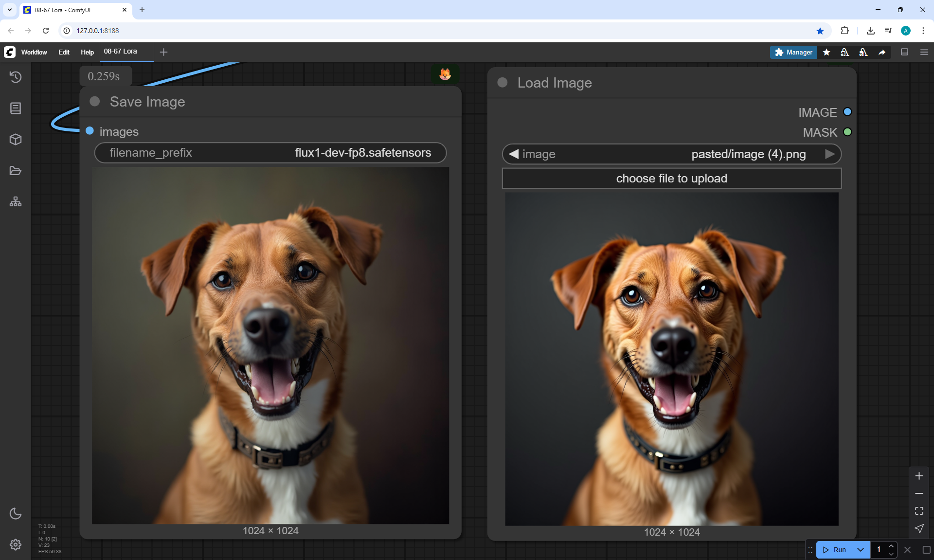Image resolution: width=934 pixels, height=560 pixels.
Task: Click the fit view canvas icon
Action: (x=919, y=511)
